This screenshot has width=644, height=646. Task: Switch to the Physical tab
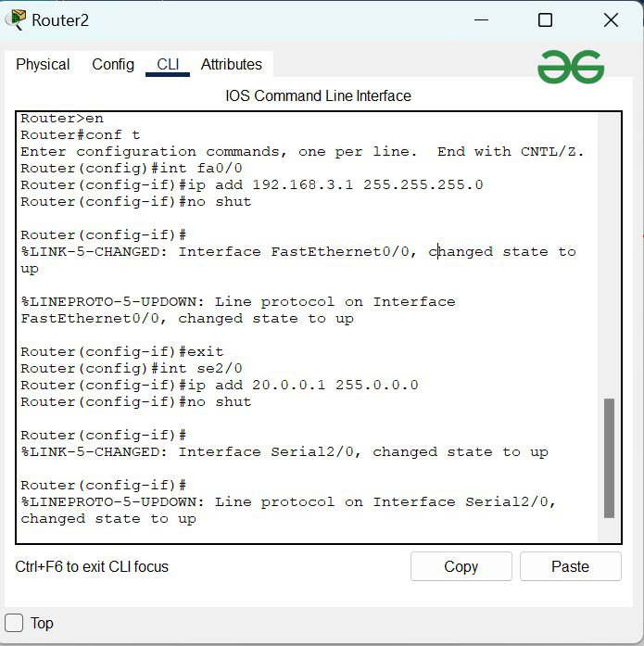click(x=43, y=64)
